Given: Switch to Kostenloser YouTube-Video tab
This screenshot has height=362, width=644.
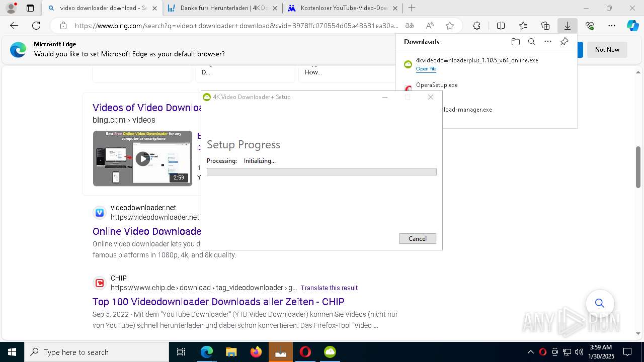Looking at the screenshot, I should click(343, 8).
